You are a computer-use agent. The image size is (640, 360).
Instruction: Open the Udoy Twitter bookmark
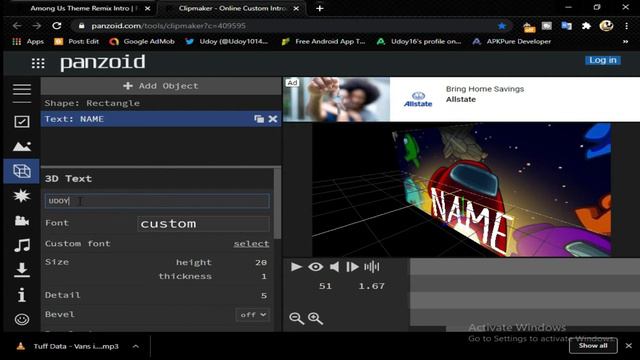click(x=227, y=41)
